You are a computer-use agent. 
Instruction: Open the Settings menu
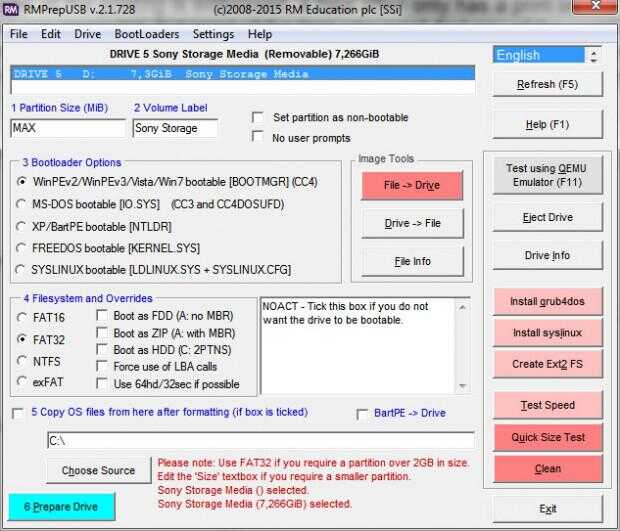[213, 34]
